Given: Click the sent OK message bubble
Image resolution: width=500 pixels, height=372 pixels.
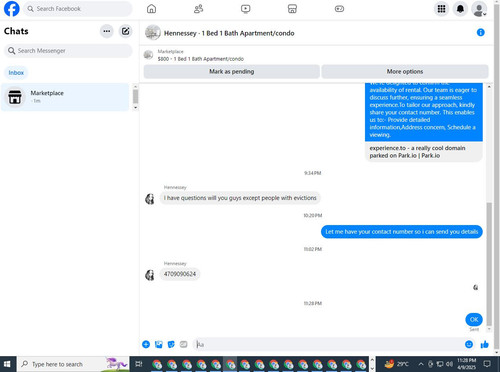Looking at the screenshot, I should 474,320.
